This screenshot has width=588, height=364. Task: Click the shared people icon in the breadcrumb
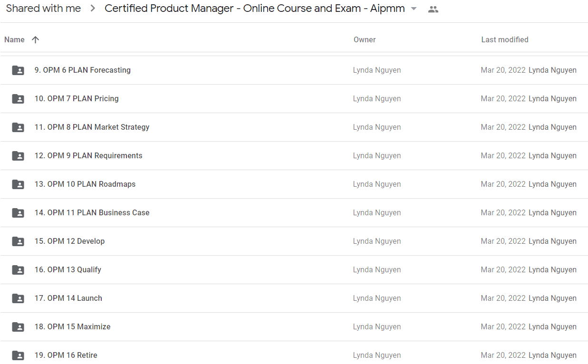(x=433, y=9)
